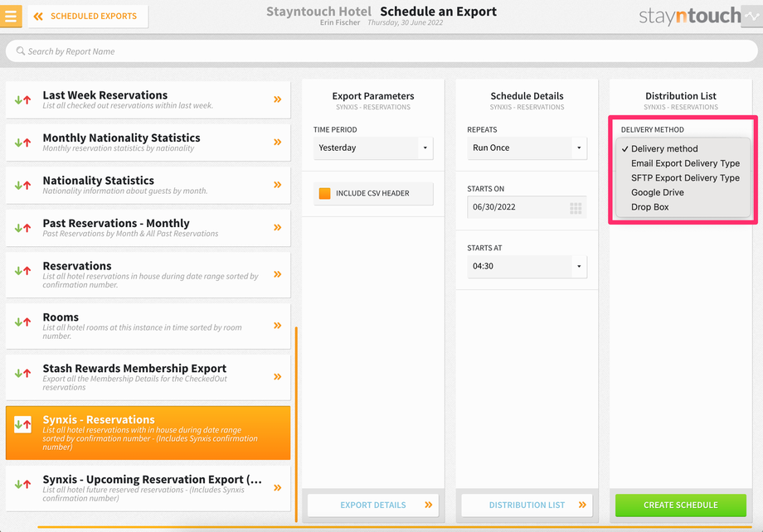Click arrows icon beside Past Reservations - Monthly
Screen dimensions: 763x532
[x=23, y=228]
